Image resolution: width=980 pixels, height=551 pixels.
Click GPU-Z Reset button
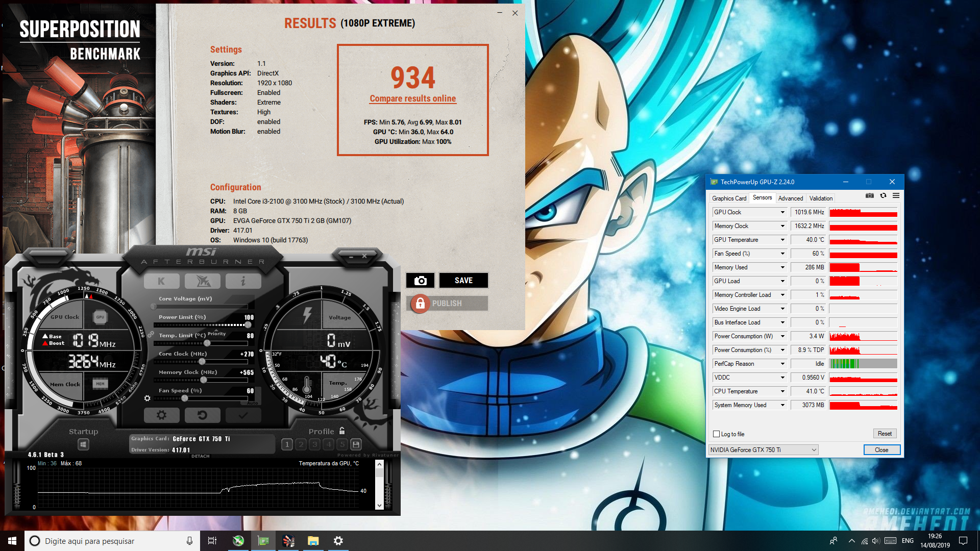point(885,434)
